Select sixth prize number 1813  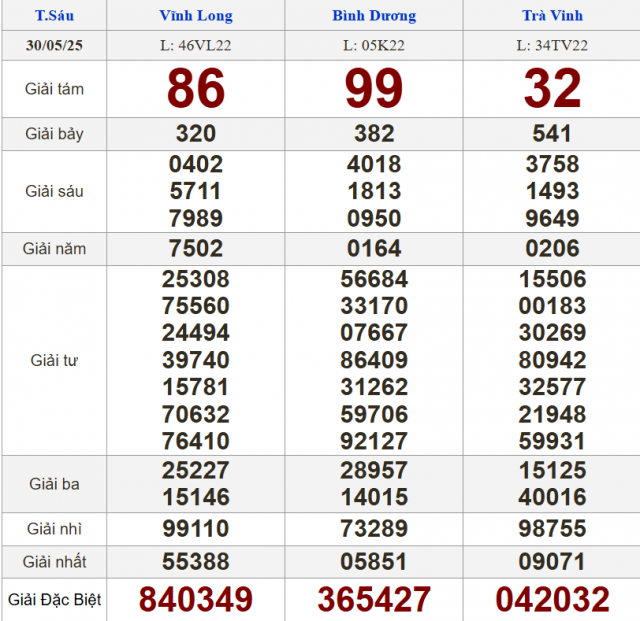(x=374, y=191)
